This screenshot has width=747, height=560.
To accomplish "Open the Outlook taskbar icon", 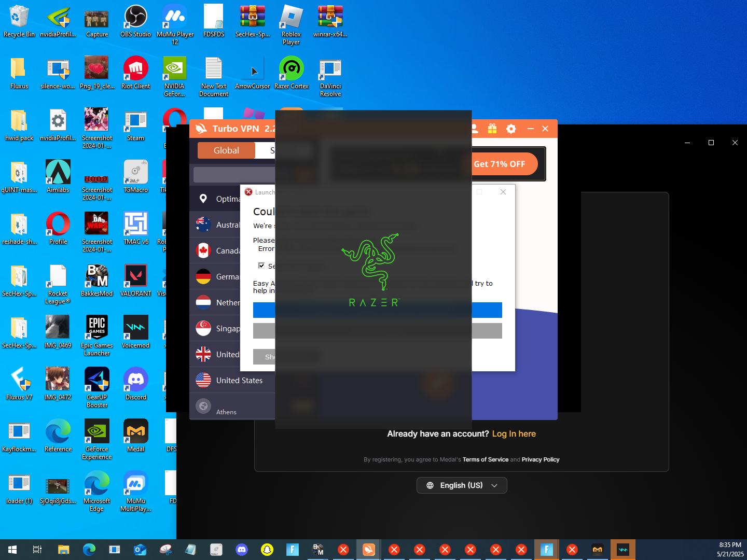I will tap(140, 550).
